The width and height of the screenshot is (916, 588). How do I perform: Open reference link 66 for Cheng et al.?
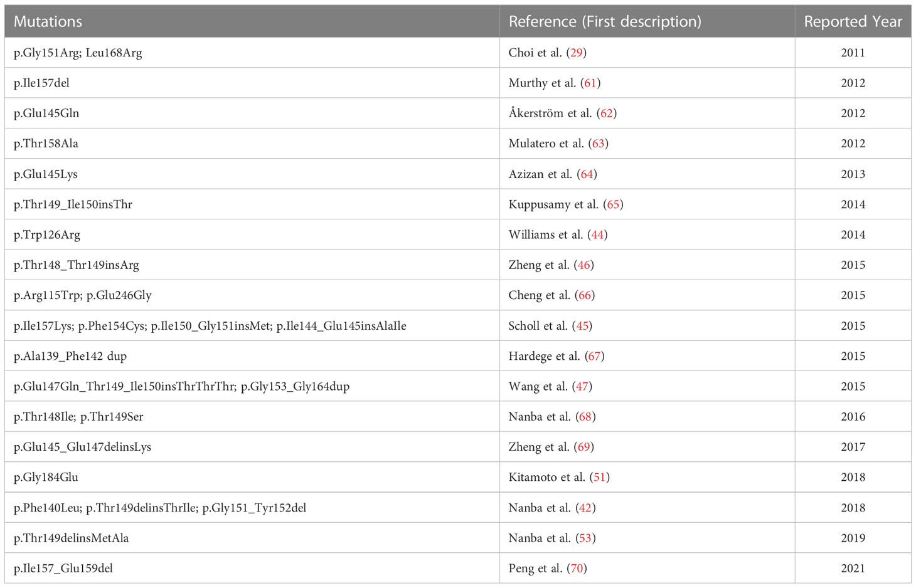[585, 295]
